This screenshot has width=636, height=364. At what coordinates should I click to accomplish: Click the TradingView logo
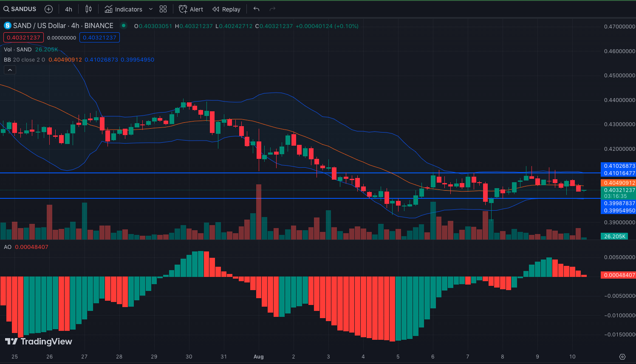coord(39,341)
